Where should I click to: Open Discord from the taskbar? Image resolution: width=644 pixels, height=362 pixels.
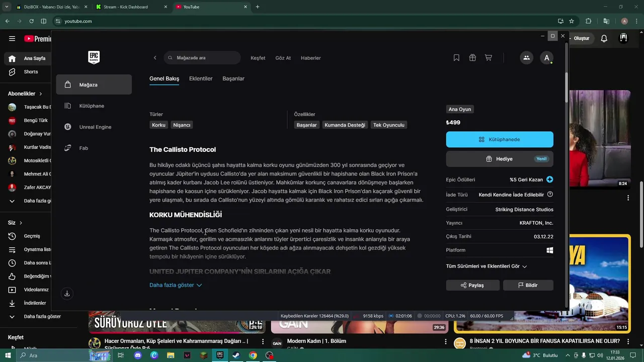138,355
